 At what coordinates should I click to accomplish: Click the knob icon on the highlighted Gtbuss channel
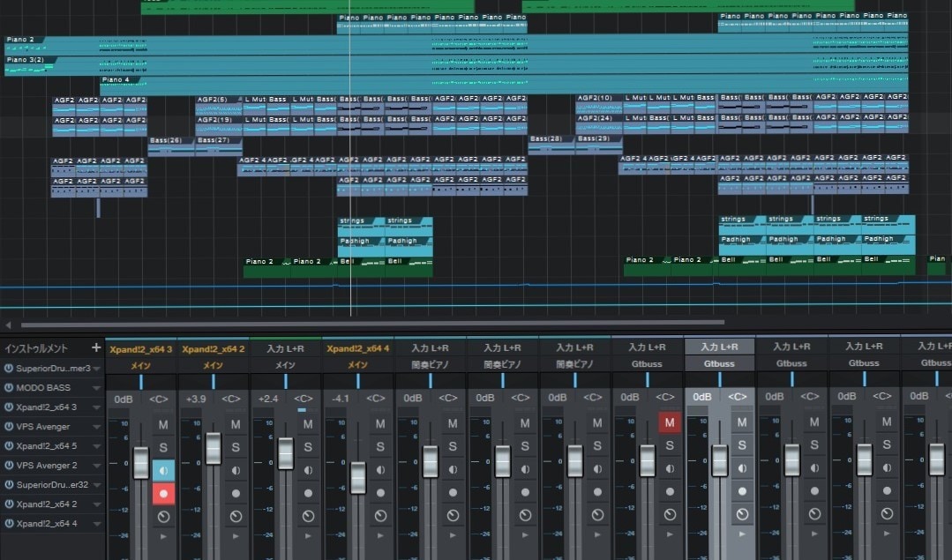coord(742,514)
